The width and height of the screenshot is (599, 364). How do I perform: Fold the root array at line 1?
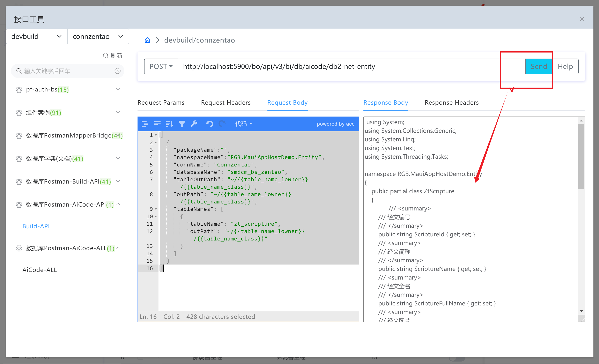[156, 135]
